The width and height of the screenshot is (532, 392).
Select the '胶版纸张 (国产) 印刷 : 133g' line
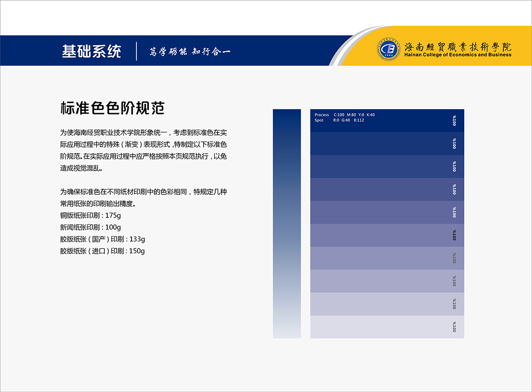click(103, 239)
